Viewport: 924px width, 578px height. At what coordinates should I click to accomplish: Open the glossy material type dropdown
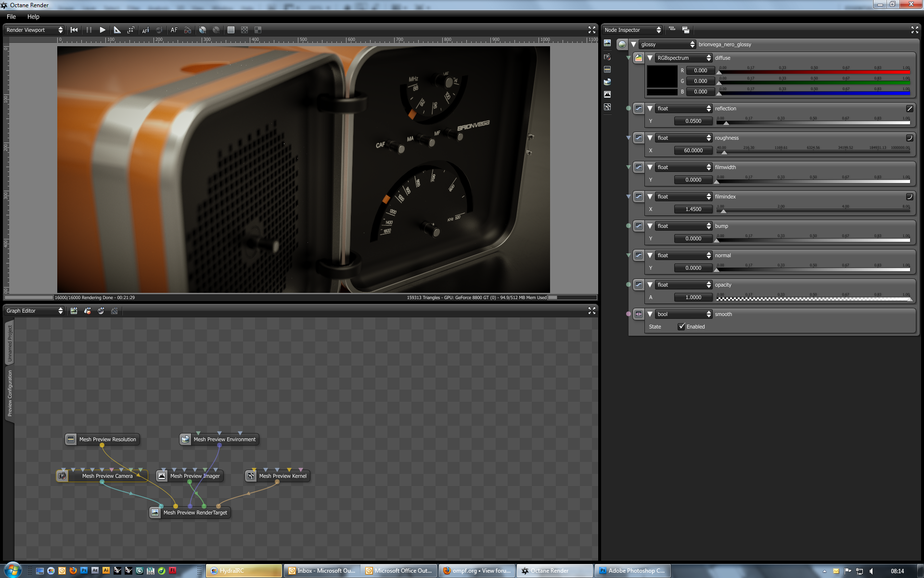coord(667,44)
